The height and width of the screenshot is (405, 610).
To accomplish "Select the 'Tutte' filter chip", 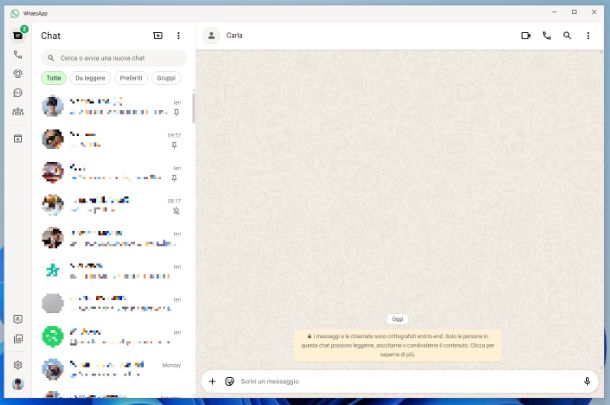I will tap(54, 78).
